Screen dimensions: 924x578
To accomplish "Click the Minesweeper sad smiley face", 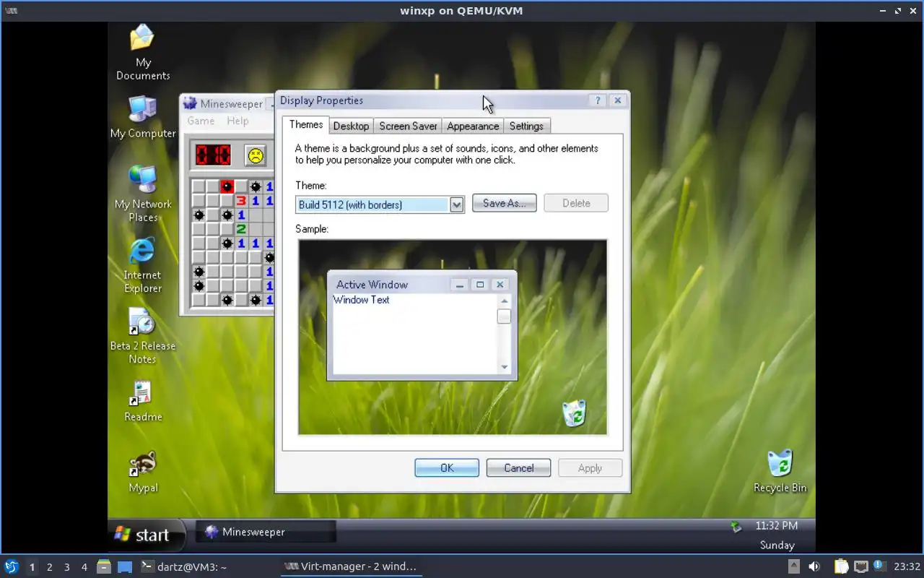I will (x=255, y=155).
